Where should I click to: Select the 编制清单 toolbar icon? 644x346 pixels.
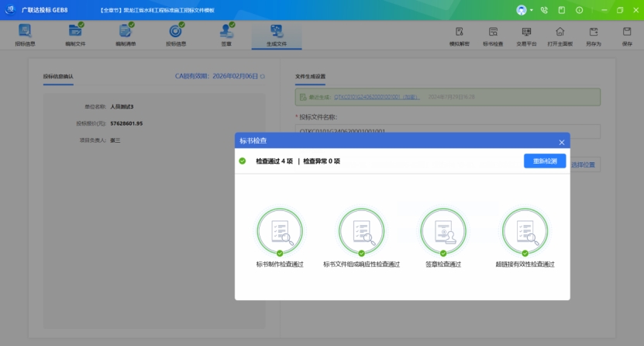[126, 32]
